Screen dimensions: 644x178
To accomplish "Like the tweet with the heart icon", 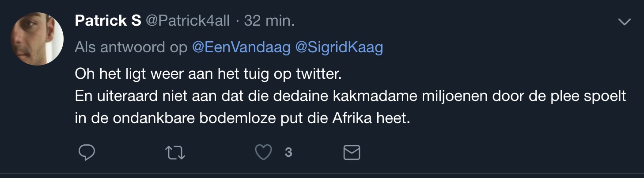I will (264, 153).
